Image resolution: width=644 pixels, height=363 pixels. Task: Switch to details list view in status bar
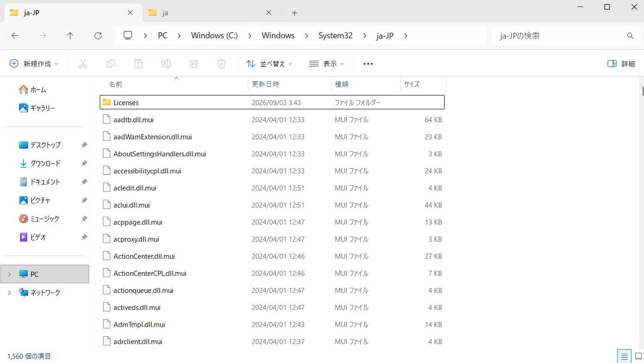(x=624, y=356)
